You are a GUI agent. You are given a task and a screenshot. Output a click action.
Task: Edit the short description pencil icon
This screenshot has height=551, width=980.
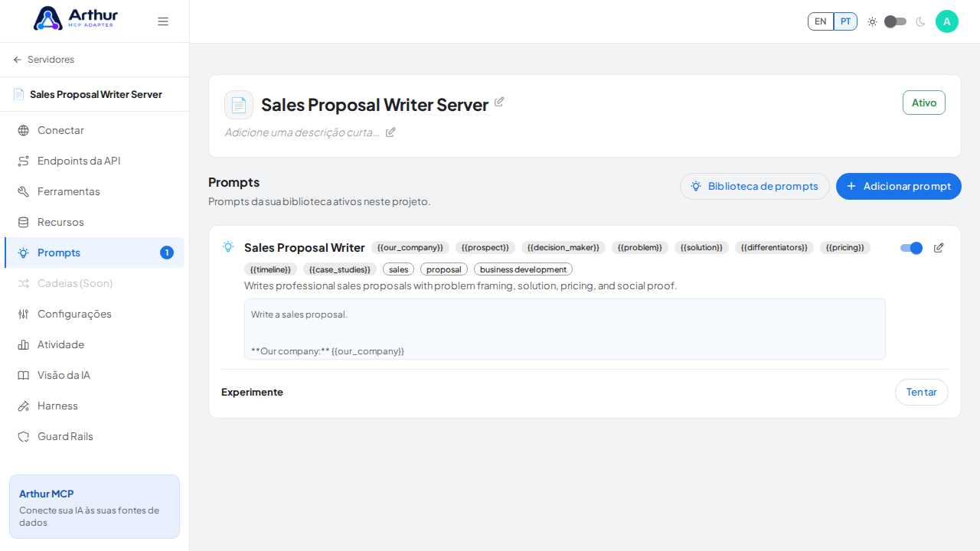[390, 132]
